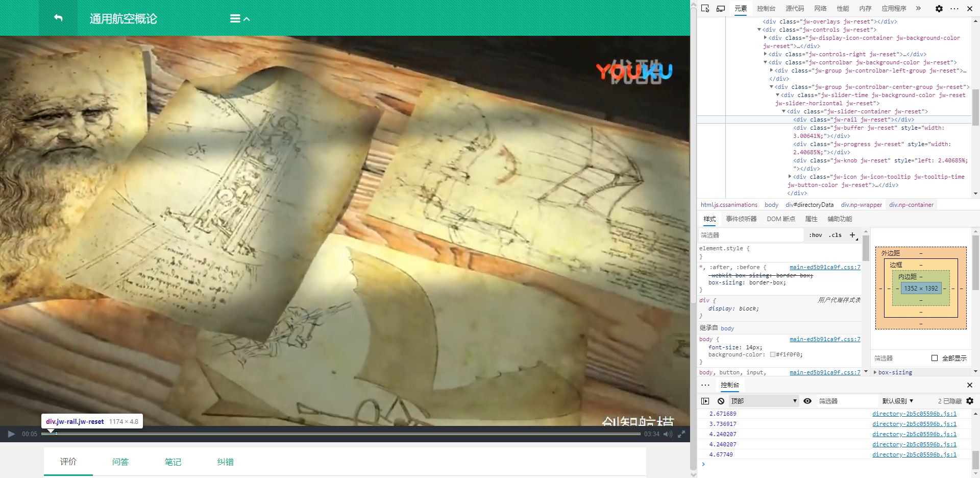Open the 内存 DevTools tab
Viewport: 980px width, 478px height.
pos(865,8)
